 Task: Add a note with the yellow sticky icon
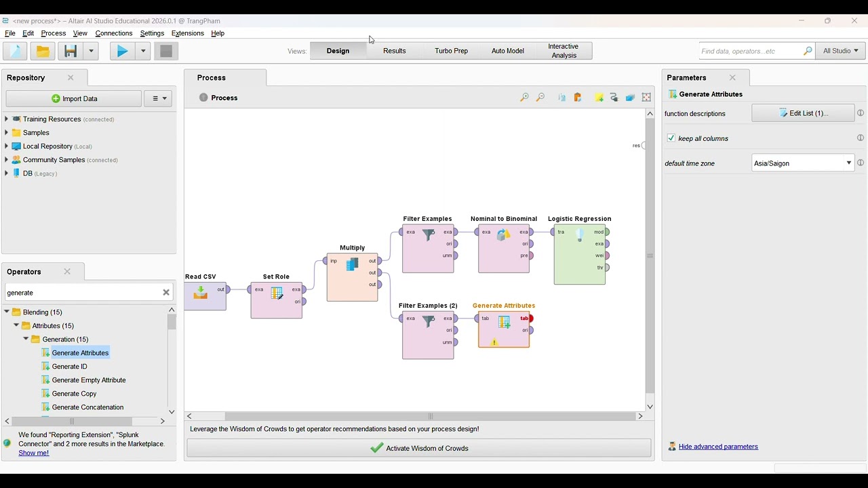pos(599,98)
